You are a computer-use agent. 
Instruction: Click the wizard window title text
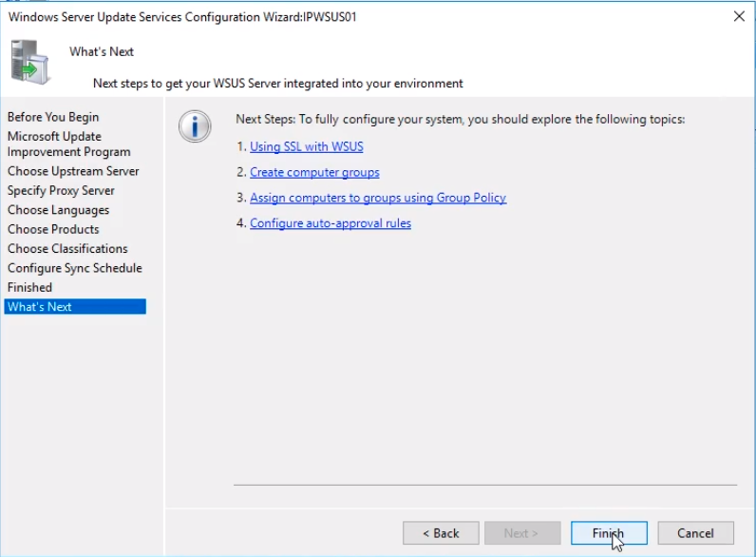point(182,17)
